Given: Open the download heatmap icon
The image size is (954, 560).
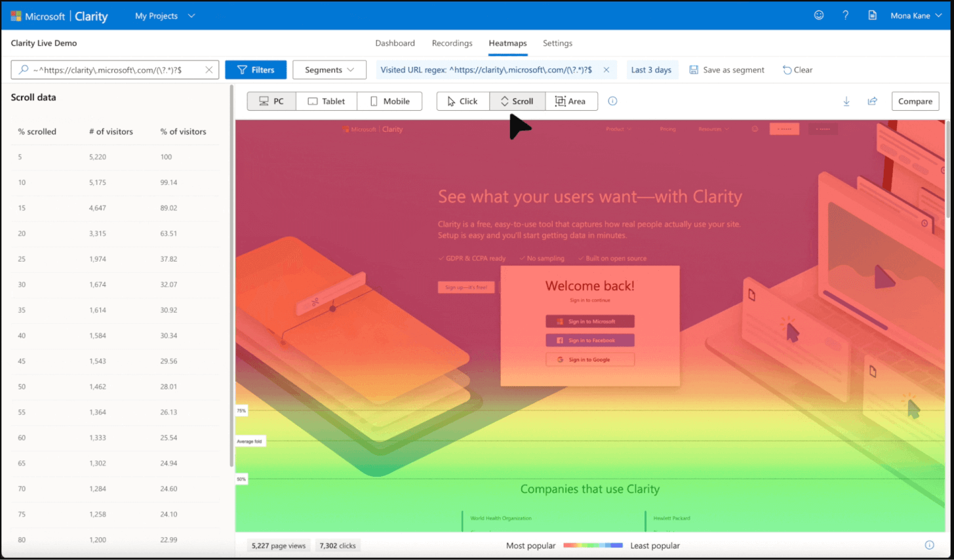Looking at the screenshot, I should coord(846,101).
